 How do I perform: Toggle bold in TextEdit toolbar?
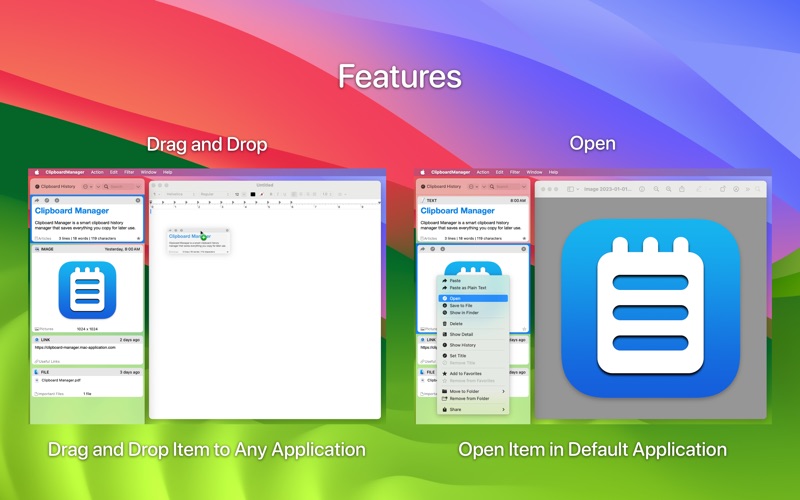coord(271,194)
